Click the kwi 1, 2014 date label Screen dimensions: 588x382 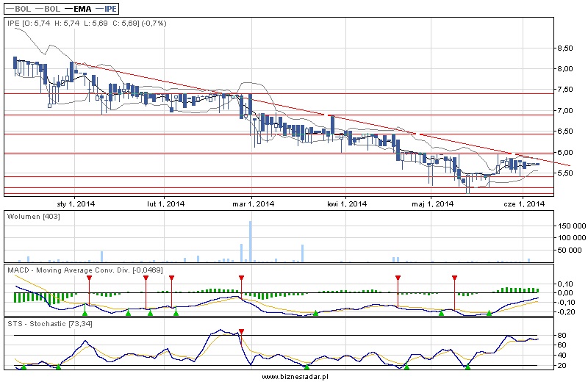pyautogui.click(x=347, y=204)
